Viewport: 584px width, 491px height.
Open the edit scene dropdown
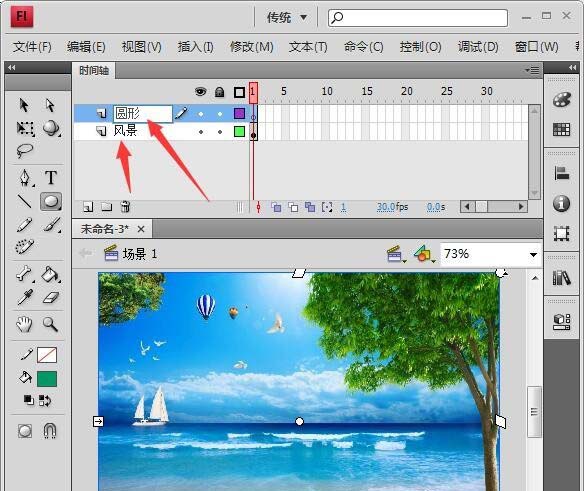396,254
